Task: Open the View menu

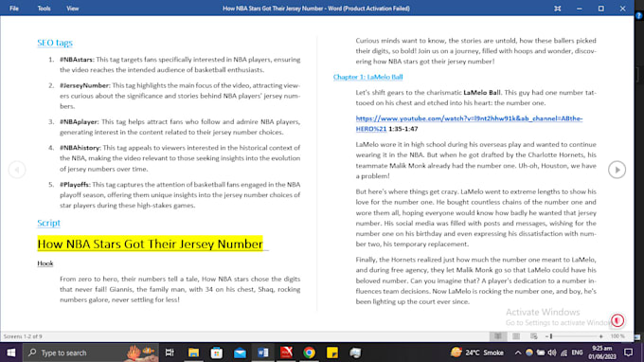Action: (72, 9)
